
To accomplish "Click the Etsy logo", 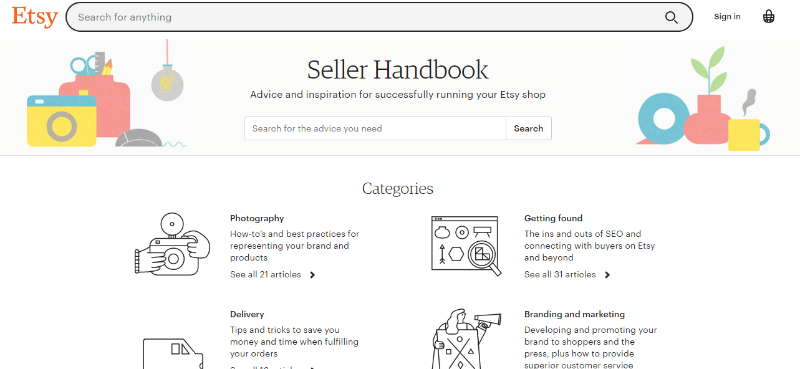I will coord(35,17).
